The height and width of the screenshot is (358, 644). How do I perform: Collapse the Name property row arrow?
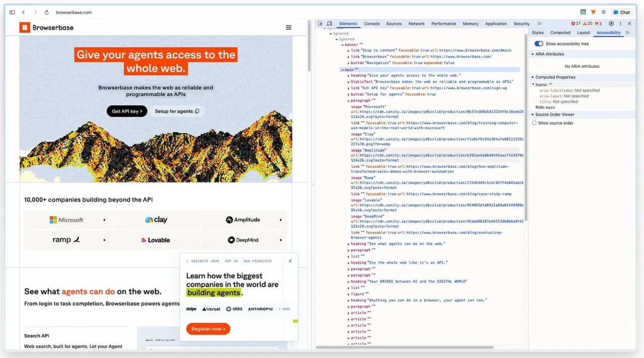pos(533,84)
